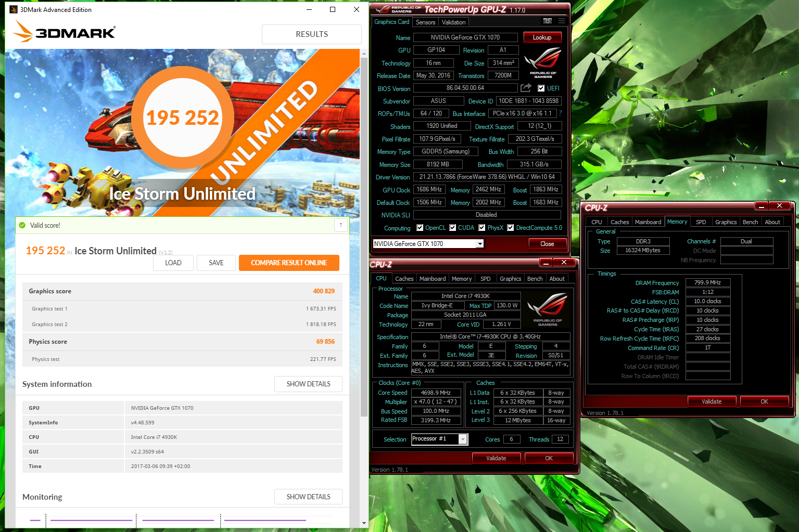Click the Lookup button in GPU-Z
Image resolution: width=799 pixels, height=532 pixels.
542,37
